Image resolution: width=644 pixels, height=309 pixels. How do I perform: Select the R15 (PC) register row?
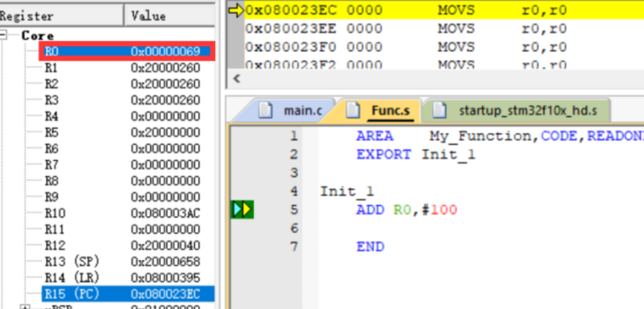128,294
